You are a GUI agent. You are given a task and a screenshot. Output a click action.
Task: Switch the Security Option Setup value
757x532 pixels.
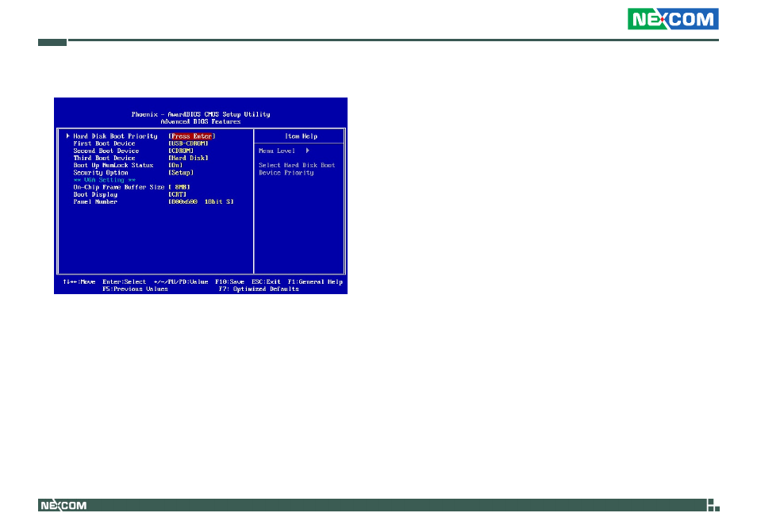tap(181, 172)
